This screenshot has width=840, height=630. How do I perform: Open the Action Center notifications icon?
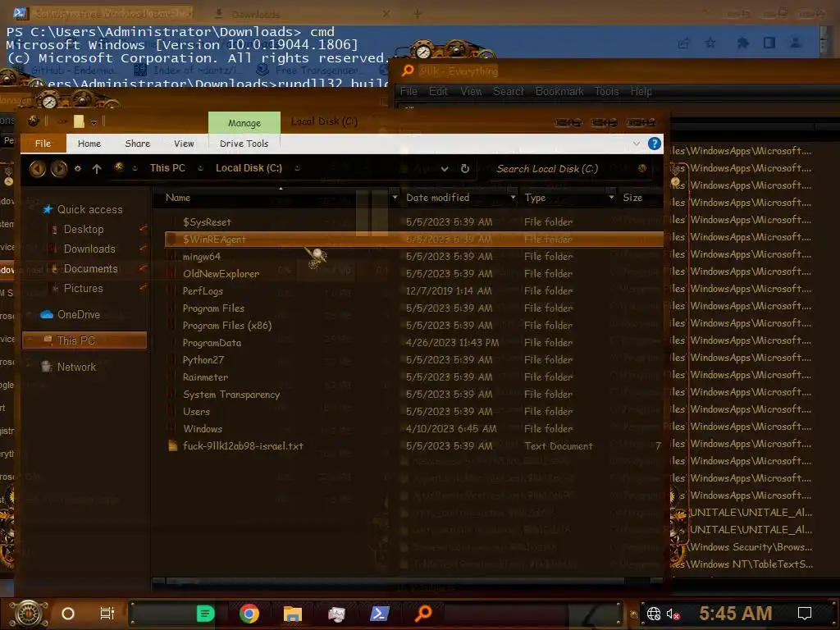pos(805,614)
